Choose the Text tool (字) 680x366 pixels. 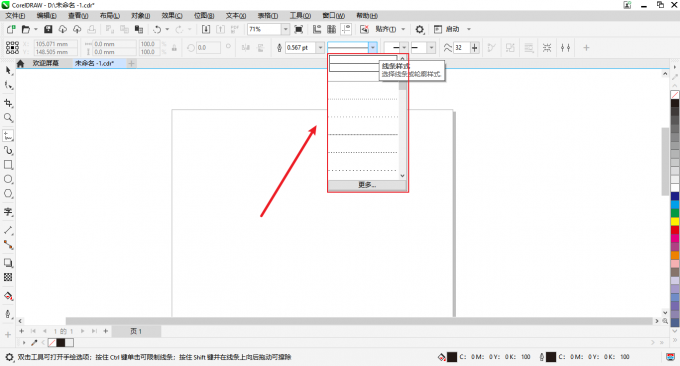tap(8, 212)
